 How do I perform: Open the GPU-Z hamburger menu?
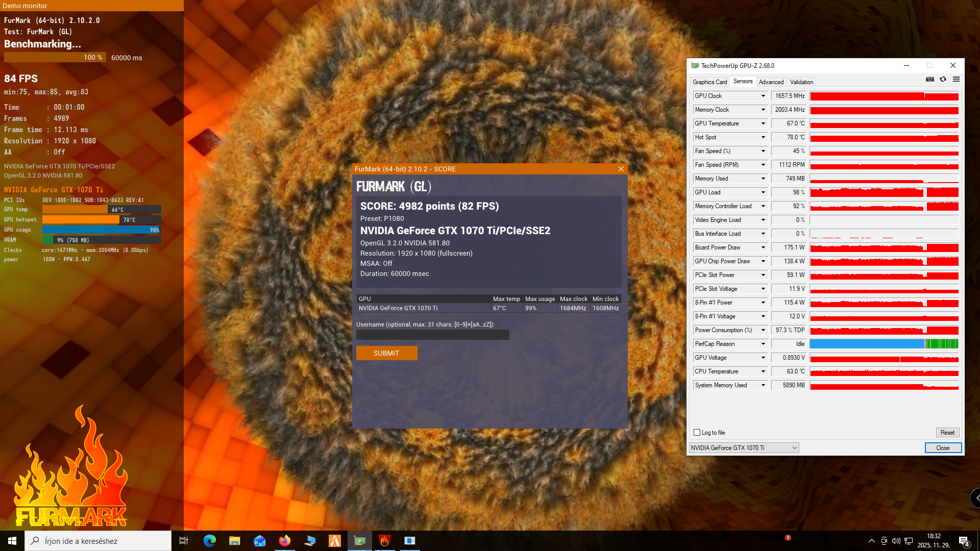tap(956, 80)
